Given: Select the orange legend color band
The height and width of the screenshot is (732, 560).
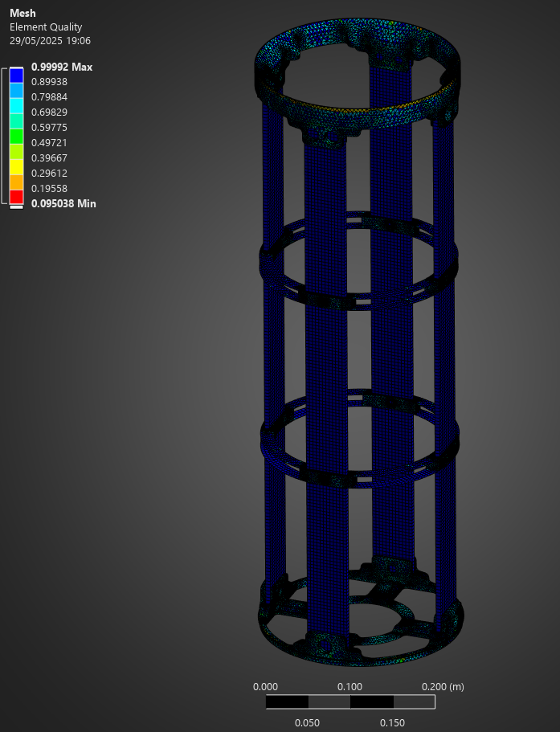Looking at the screenshot, I should click(16, 182).
